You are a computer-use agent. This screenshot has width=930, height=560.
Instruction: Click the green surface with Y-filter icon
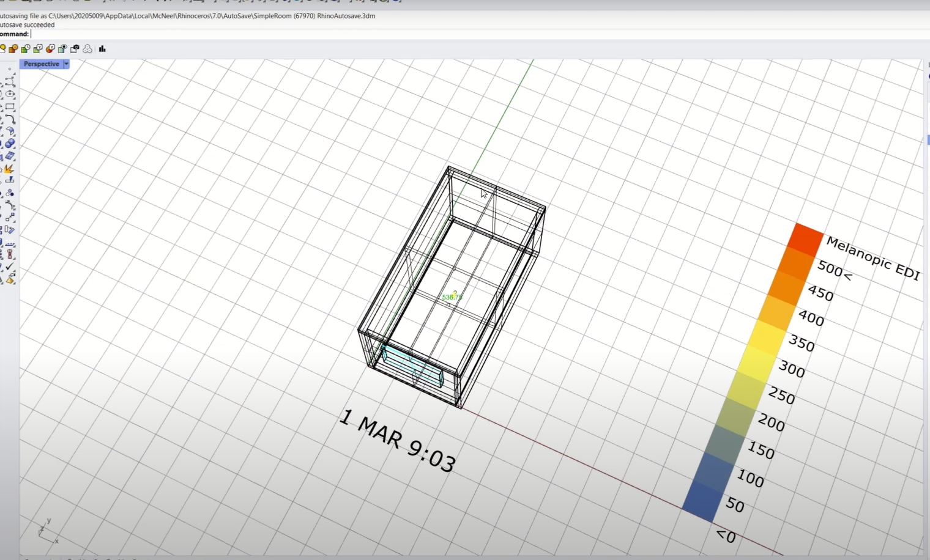38,49
